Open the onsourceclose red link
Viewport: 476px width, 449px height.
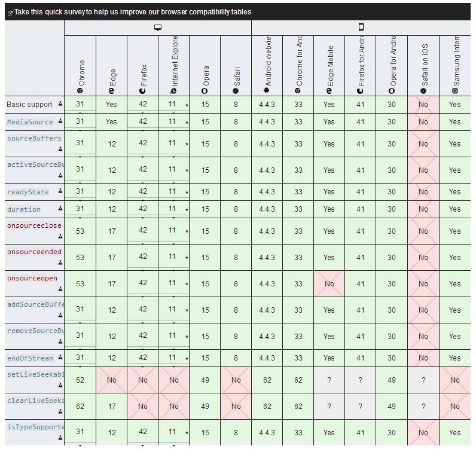pyautogui.click(x=34, y=225)
